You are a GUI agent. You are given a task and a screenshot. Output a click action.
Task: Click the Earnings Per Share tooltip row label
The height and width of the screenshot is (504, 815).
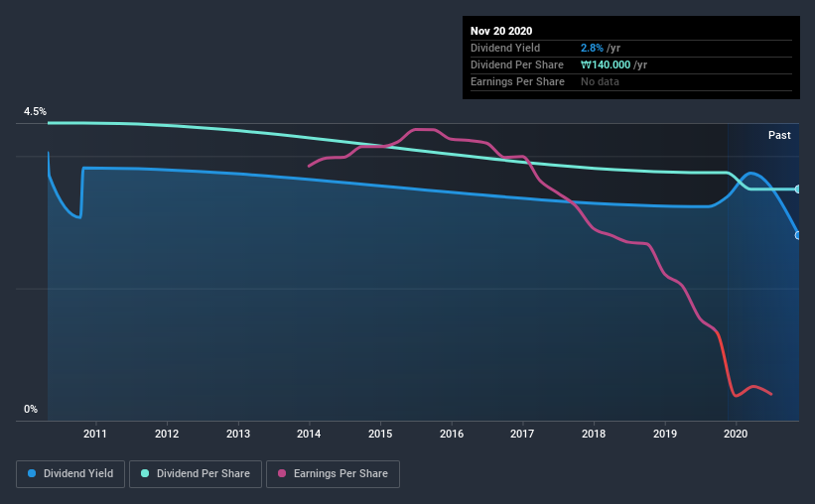click(x=517, y=81)
